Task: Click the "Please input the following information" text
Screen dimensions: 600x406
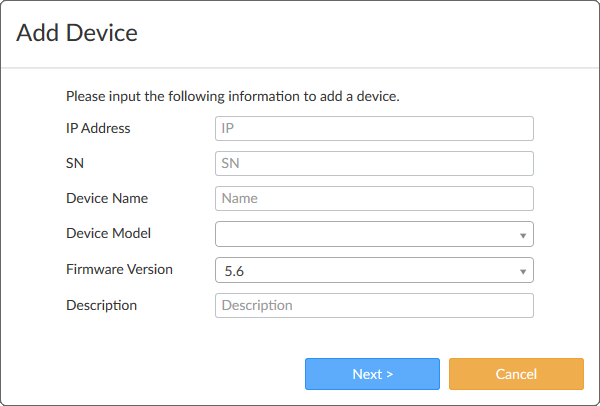Action: point(233,97)
